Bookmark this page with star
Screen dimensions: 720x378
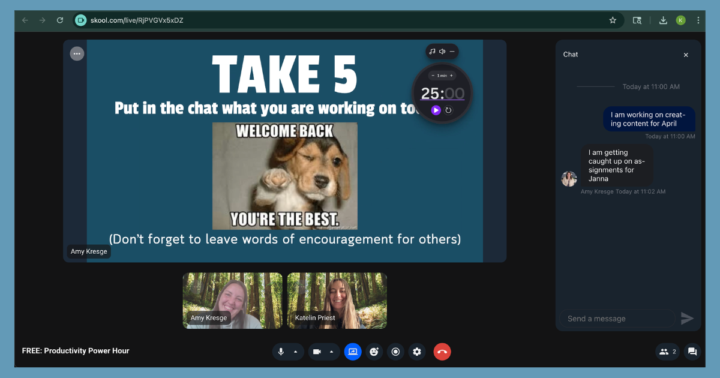click(613, 20)
